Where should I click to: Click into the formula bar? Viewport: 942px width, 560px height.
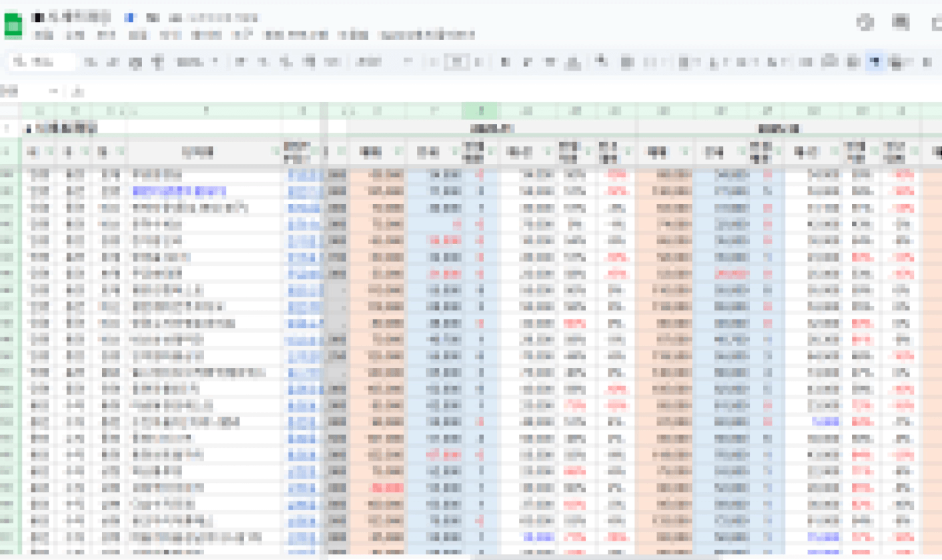(514, 91)
